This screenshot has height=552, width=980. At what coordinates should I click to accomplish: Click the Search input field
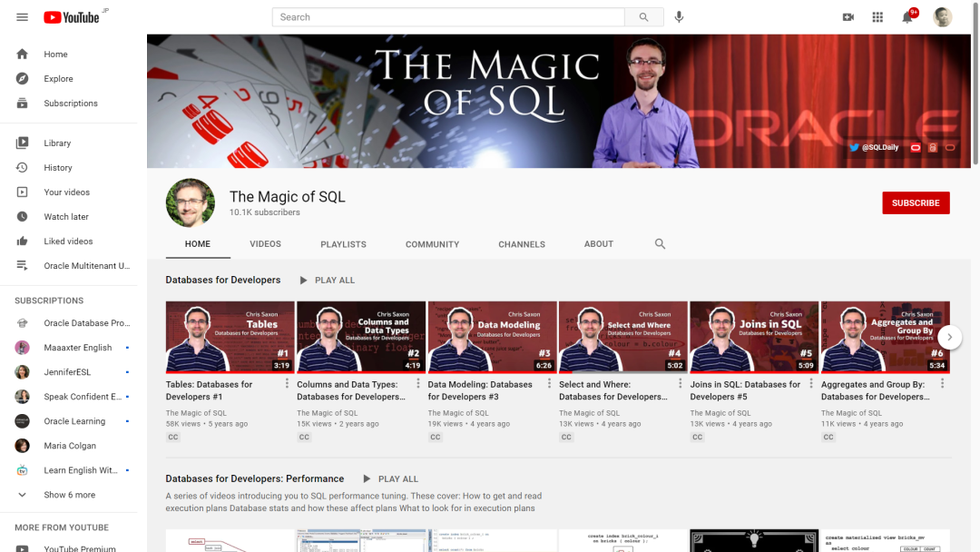coord(448,17)
